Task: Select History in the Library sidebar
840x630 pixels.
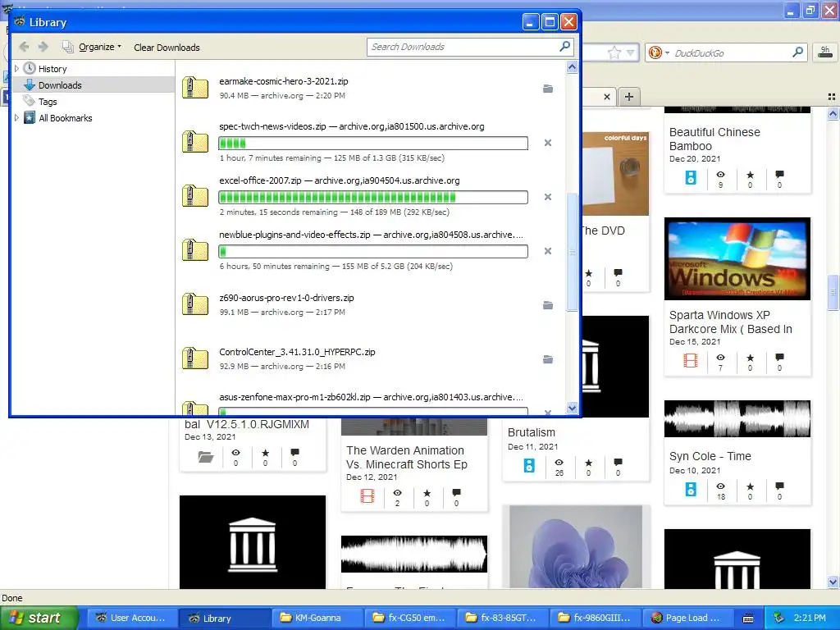Action: 52,69
